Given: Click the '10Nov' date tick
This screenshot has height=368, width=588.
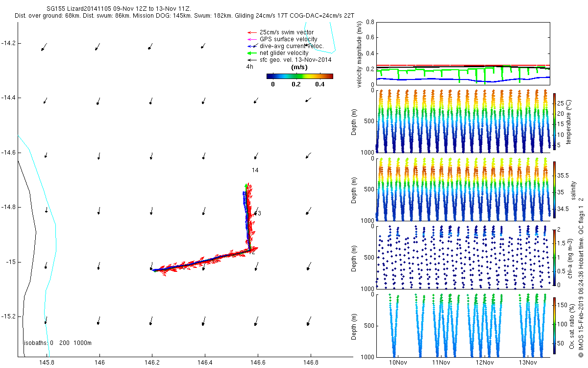Looking at the screenshot, I should (x=398, y=363).
